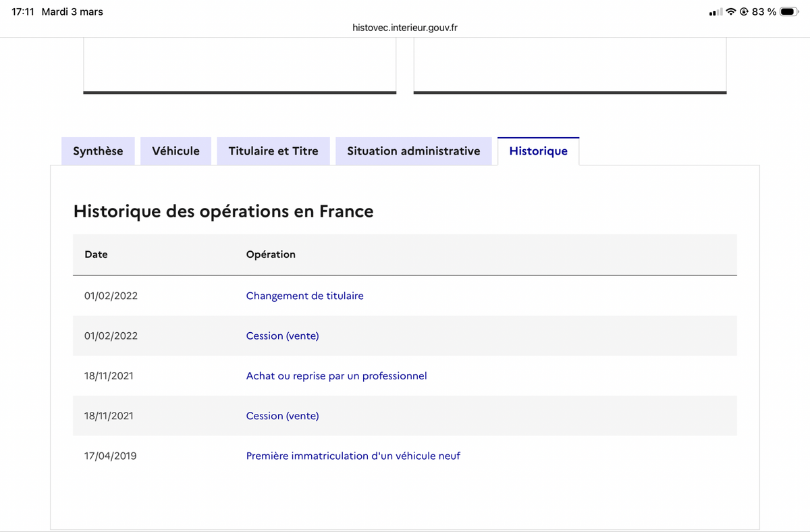Open the Véhicule tab
Image resolution: width=810 pixels, height=532 pixels.
tap(175, 151)
